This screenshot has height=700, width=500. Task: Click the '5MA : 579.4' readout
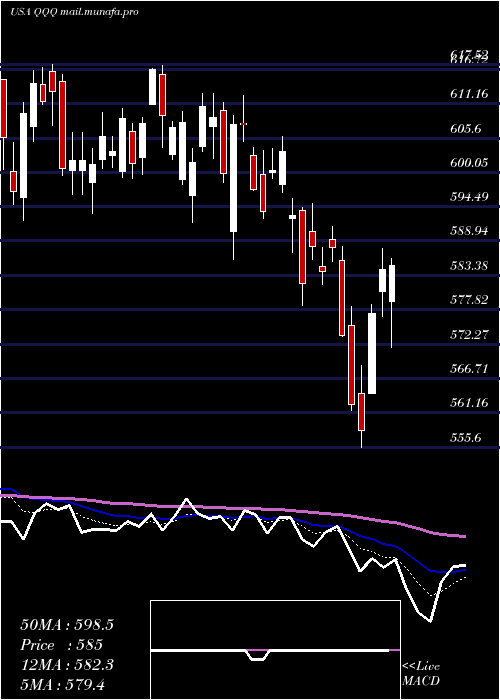pyautogui.click(x=62, y=684)
